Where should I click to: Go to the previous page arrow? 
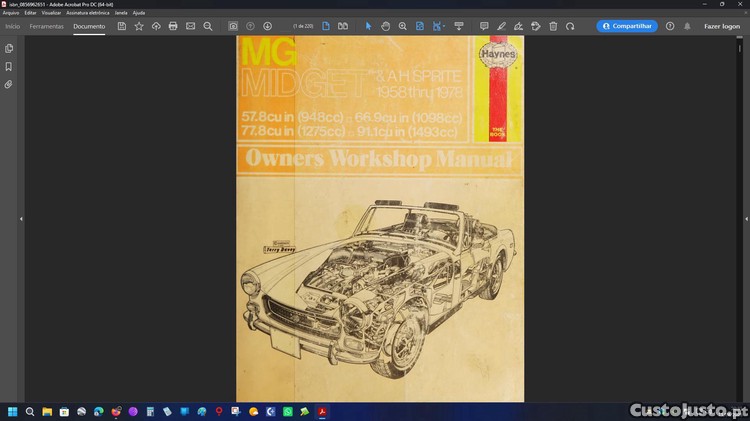pyautogui.click(x=250, y=26)
